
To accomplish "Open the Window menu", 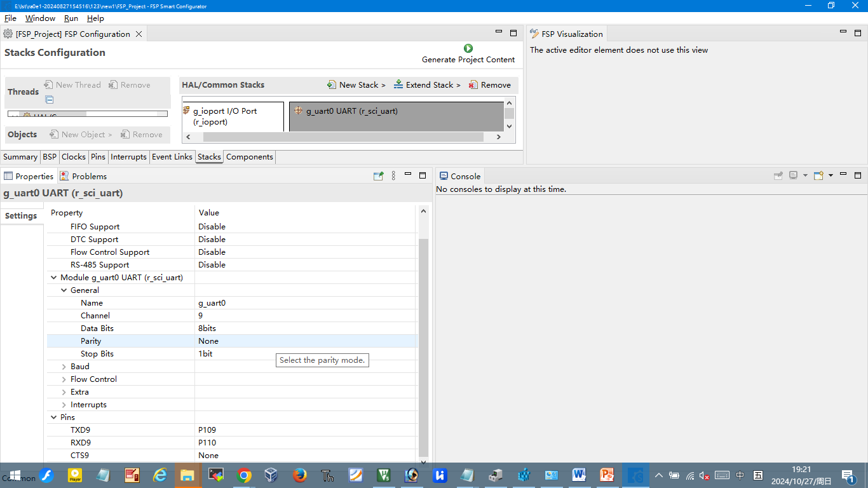I will coord(40,18).
